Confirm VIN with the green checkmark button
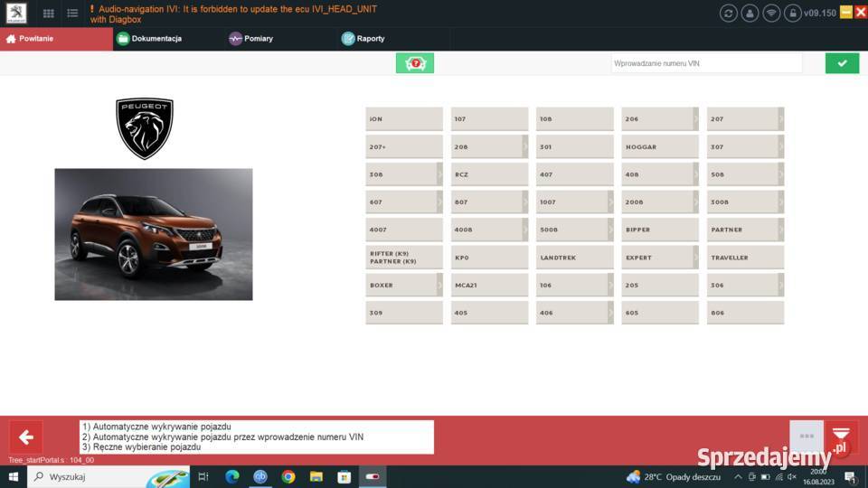Viewport: 868px width, 488px height. tap(842, 63)
